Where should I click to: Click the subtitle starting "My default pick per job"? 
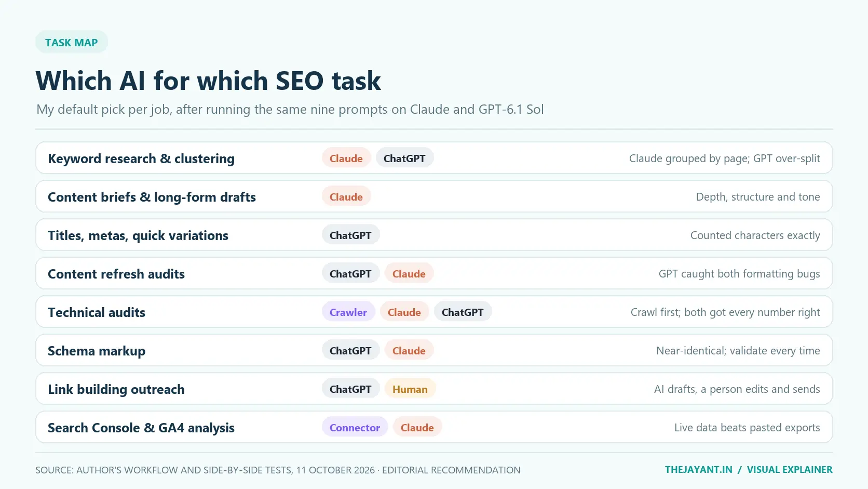point(290,110)
